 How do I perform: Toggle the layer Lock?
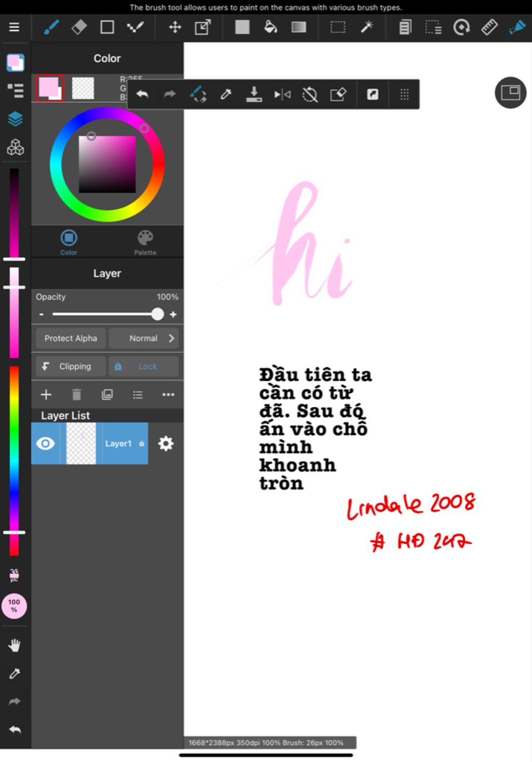[143, 366]
